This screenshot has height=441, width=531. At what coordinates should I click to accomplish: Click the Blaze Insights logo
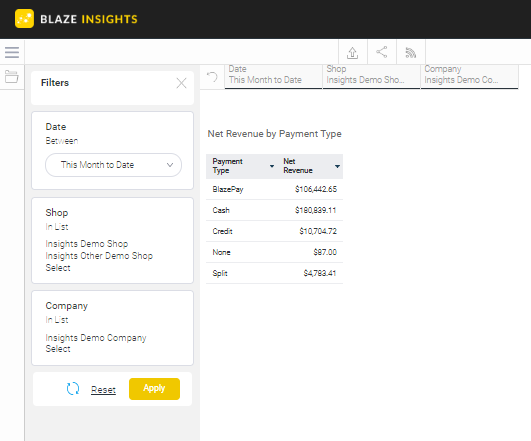point(76,19)
